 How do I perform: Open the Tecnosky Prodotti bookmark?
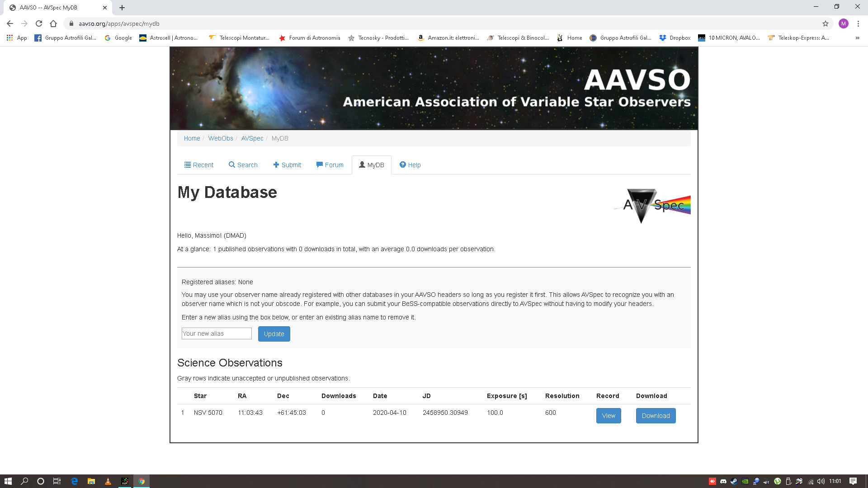(x=378, y=38)
